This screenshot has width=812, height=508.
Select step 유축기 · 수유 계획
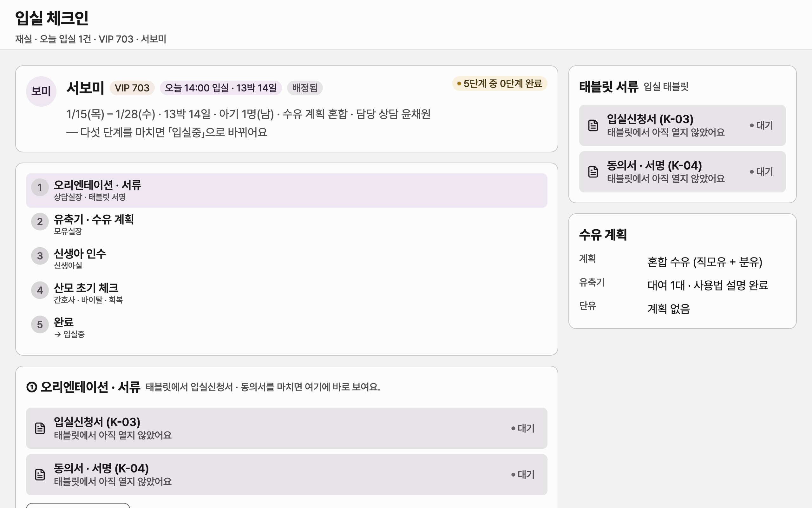point(286,225)
